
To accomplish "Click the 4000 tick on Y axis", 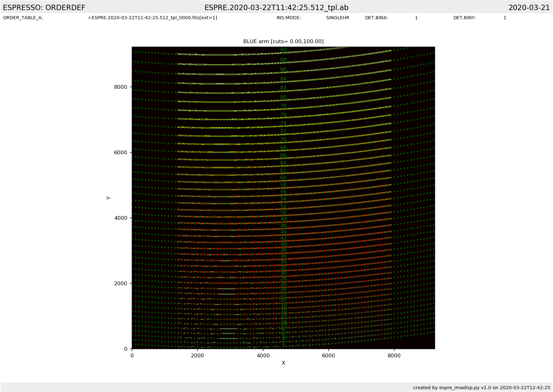I will tap(121, 218).
